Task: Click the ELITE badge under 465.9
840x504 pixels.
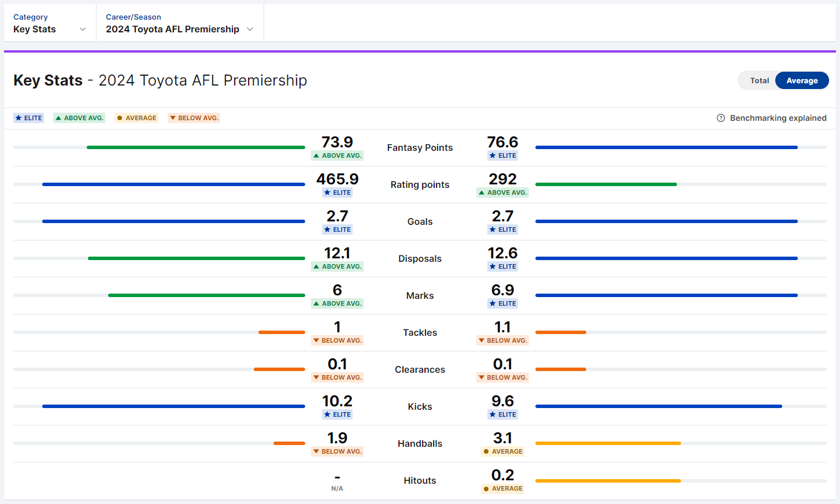Action: [337, 192]
